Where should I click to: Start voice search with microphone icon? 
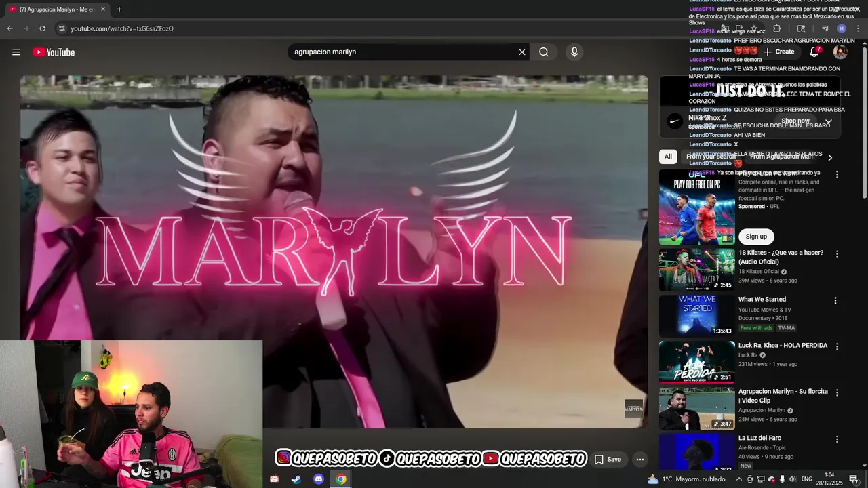coord(574,52)
